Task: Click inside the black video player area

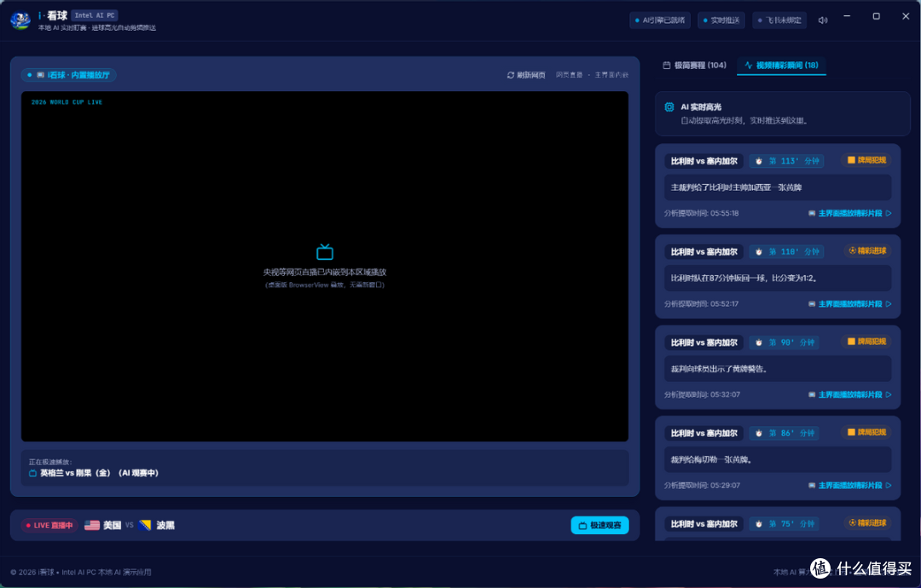Action: 325,266
